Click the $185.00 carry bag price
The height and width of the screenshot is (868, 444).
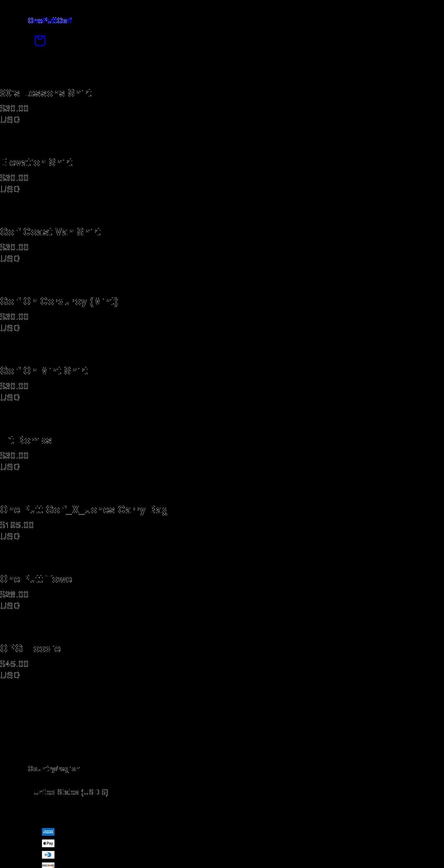coord(17,525)
